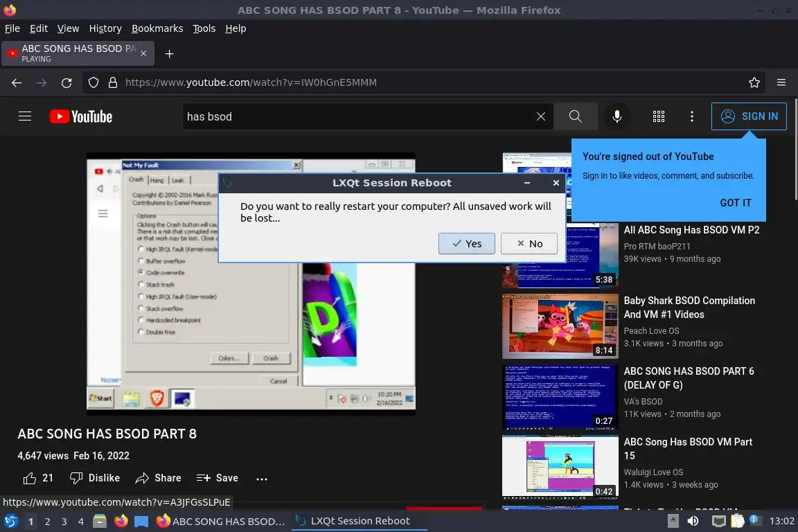Reload the page with the refresh icon
The width and height of the screenshot is (798, 532).
tap(66, 82)
